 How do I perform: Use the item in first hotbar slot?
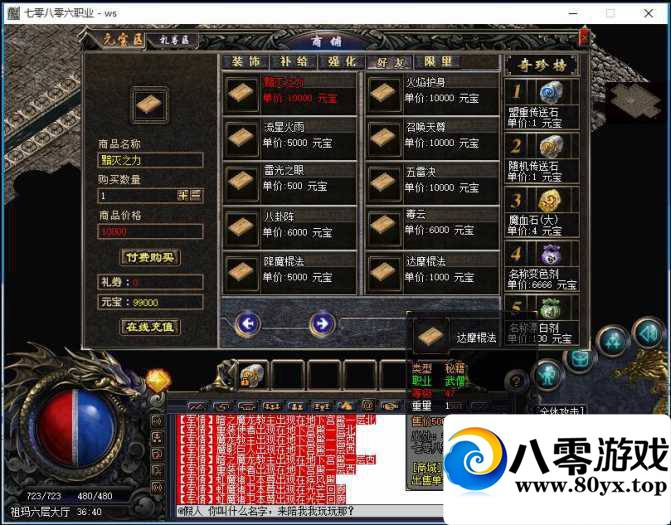(252, 375)
